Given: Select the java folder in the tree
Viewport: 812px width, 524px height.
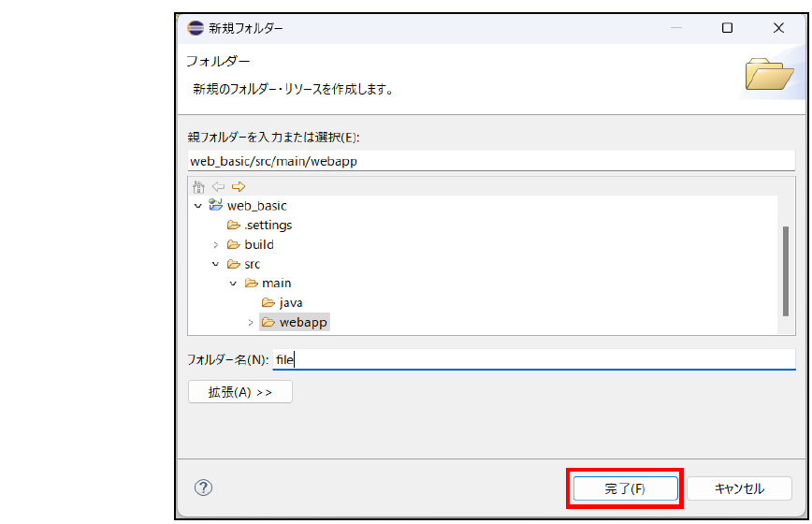Looking at the screenshot, I should [x=290, y=303].
